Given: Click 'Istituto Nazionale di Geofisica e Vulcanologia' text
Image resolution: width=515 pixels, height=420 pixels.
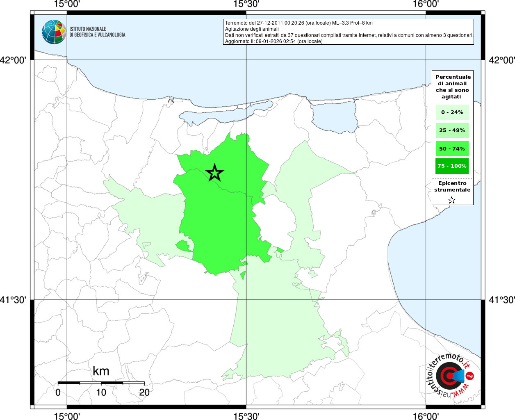Looking at the screenshot, I should [x=97, y=32].
